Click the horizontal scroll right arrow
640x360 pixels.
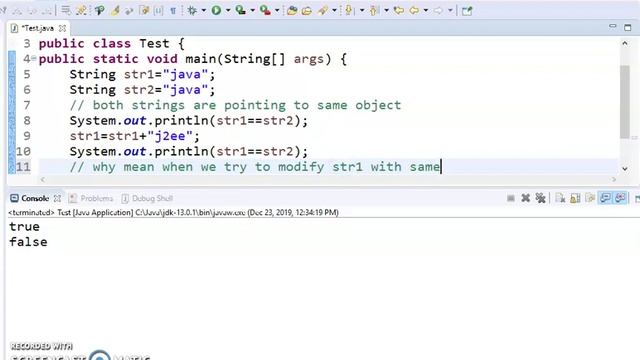click(614, 180)
